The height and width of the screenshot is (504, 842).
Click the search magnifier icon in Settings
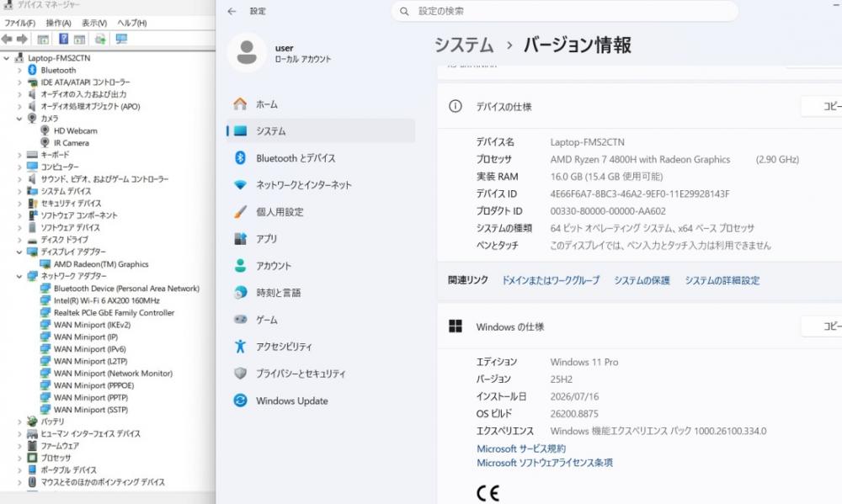(x=404, y=11)
